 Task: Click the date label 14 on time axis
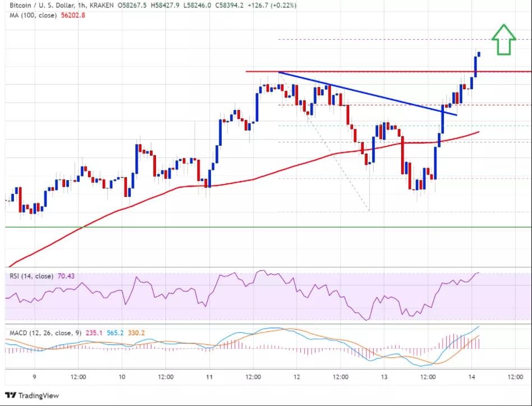coord(473,376)
